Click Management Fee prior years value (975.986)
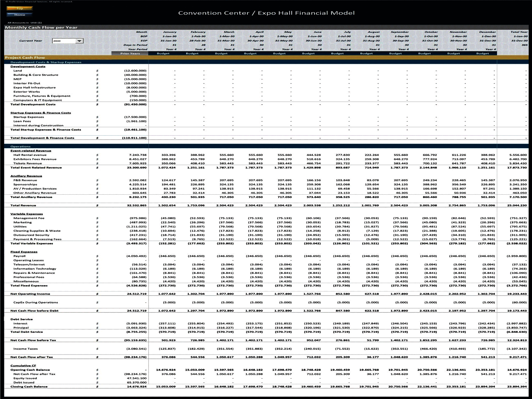The height and width of the screenshot is (399, 532). pyautogui.click(x=138, y=218)
